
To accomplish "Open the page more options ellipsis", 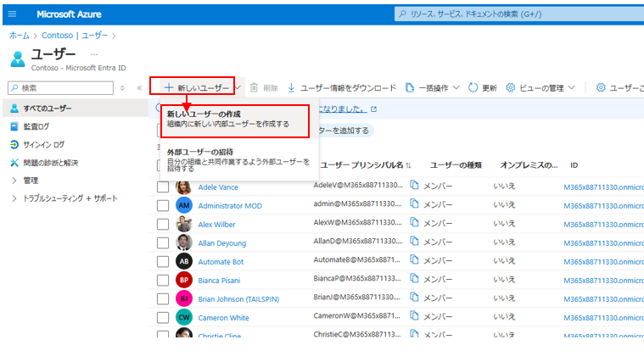I will pos(94,54).
